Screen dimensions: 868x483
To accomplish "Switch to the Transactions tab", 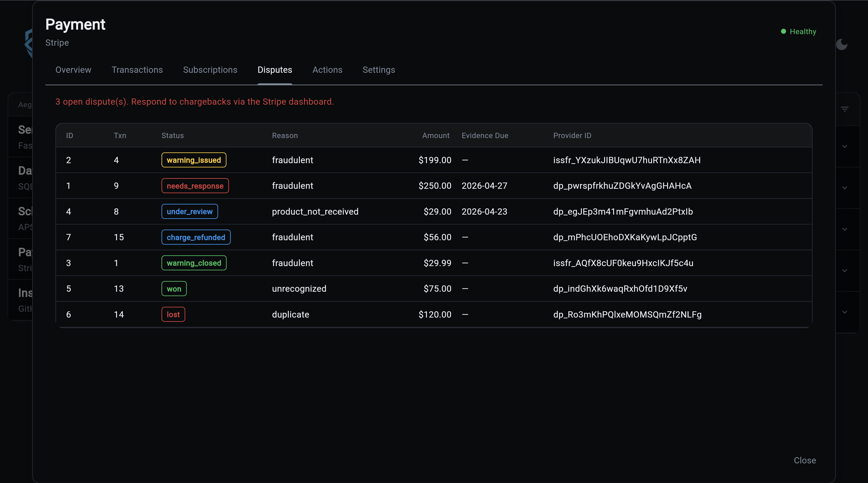I will pyautogui.click(x=137, y=70).
